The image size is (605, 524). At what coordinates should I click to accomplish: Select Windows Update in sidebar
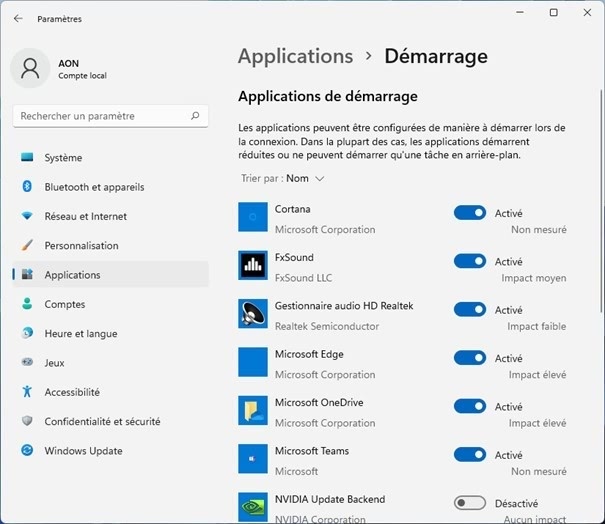83,451
